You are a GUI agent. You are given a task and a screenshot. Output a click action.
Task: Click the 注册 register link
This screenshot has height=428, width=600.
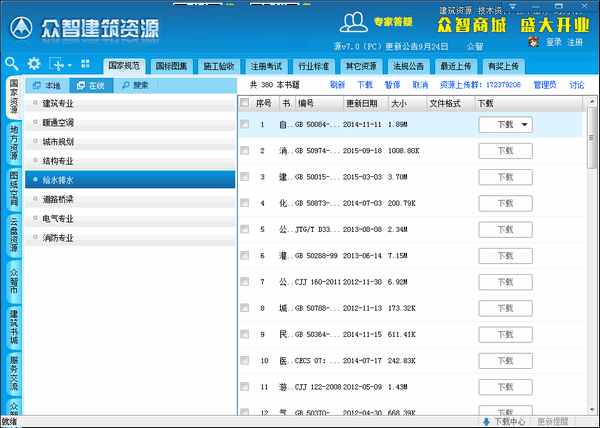(x=575, y=42)
